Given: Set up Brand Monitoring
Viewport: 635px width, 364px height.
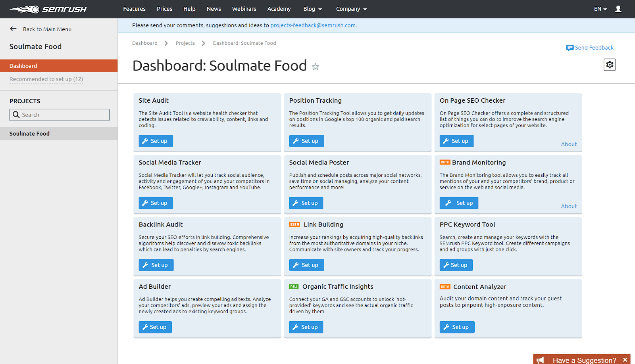Looking at the screenshot, I should coord(459,203).
